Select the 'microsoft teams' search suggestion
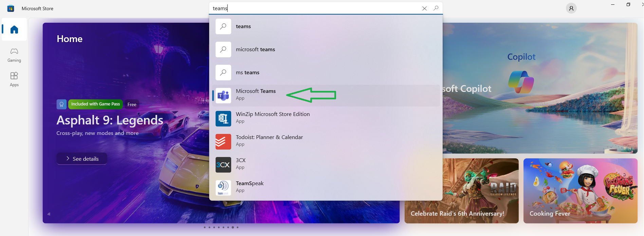The width and height of the screenshot is (644, 236). (x=326, y=50)
